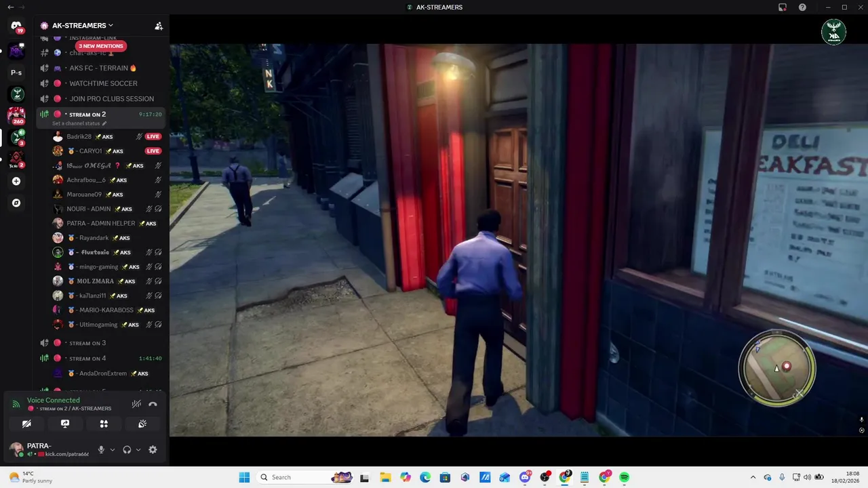Select user Ultimogaming in voice list
This screenshot has height=488, width=868.
[x=107, y=325]
